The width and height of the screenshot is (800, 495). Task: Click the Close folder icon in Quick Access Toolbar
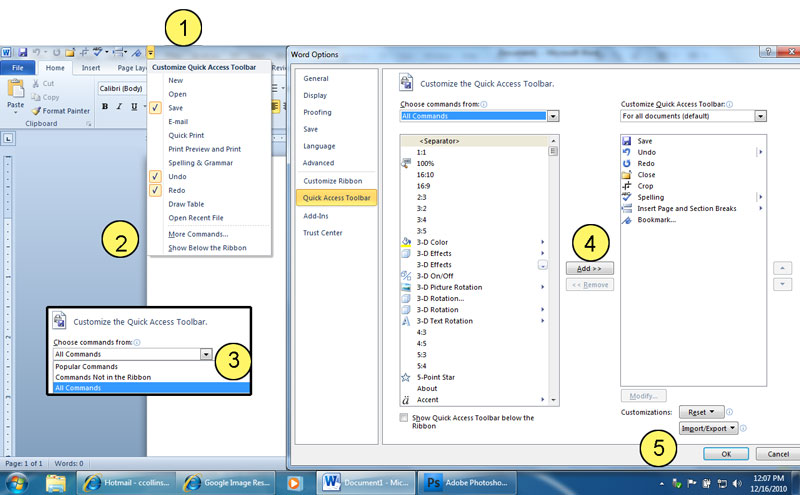(70, 52)
